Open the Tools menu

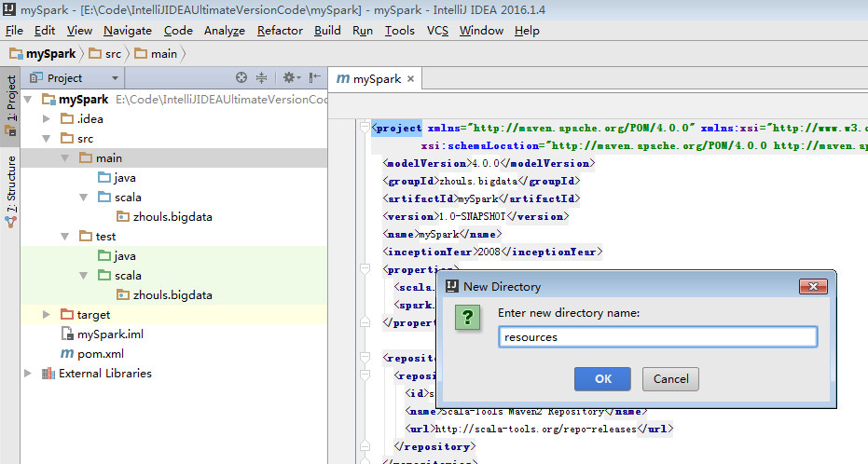point(400,31)
